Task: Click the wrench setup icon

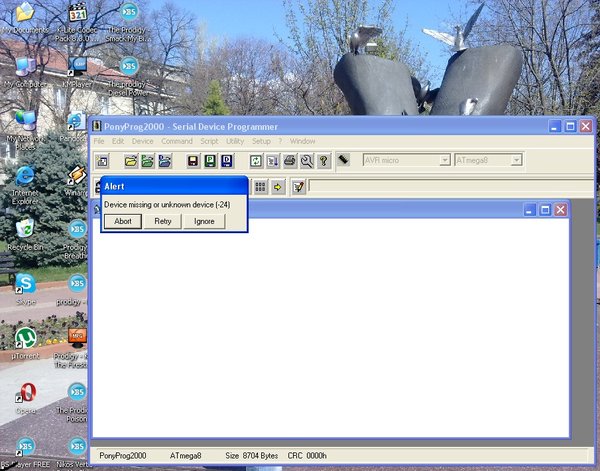Action: click(x=307, y=161)
